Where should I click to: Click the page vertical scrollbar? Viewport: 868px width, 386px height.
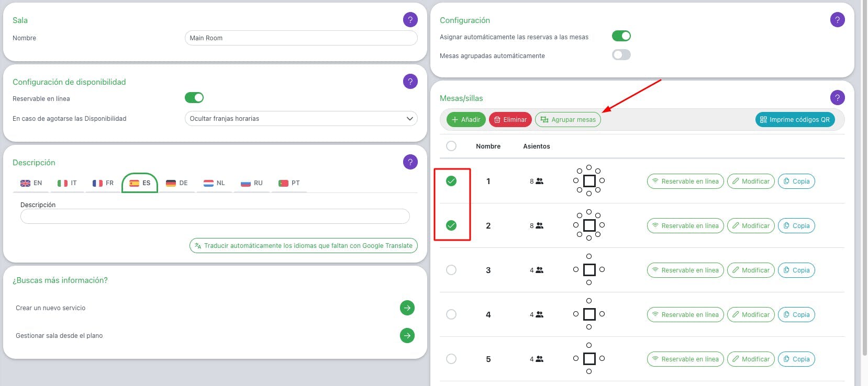[x=864, y=178]
